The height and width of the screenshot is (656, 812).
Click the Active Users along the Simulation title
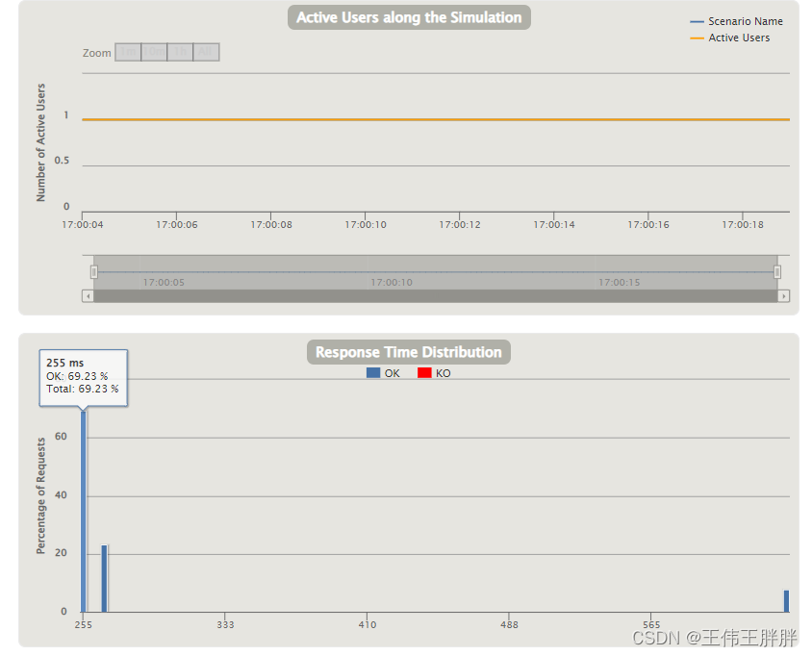click(409, 17)
